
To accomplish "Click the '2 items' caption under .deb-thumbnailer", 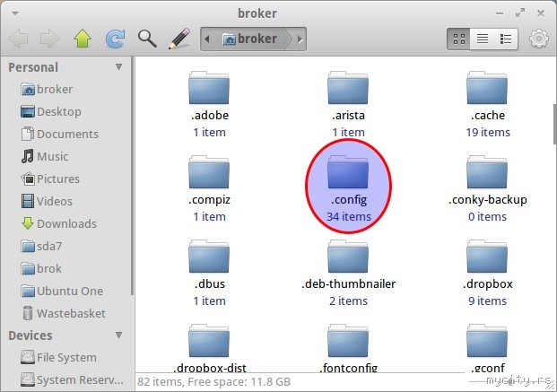I will 348,301.
